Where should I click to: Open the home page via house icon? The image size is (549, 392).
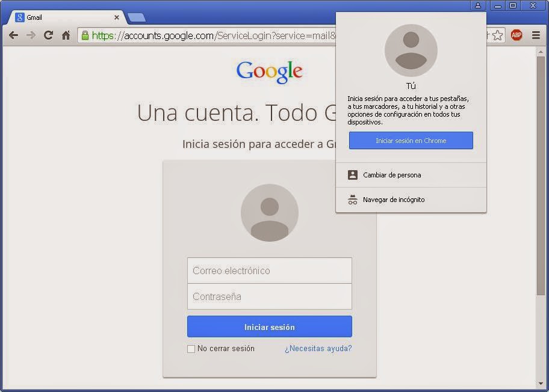[66, 35]
